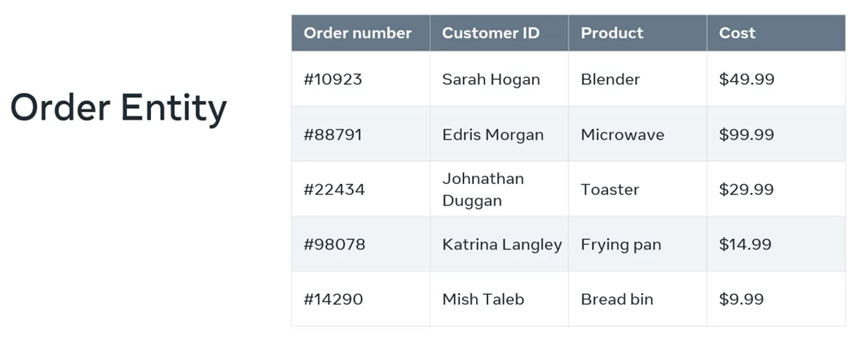Image resolution: width=868 pixels, height=350 pixels.
Task: Click the Johnathan Duggan customer cell
Action: (482, 189)
